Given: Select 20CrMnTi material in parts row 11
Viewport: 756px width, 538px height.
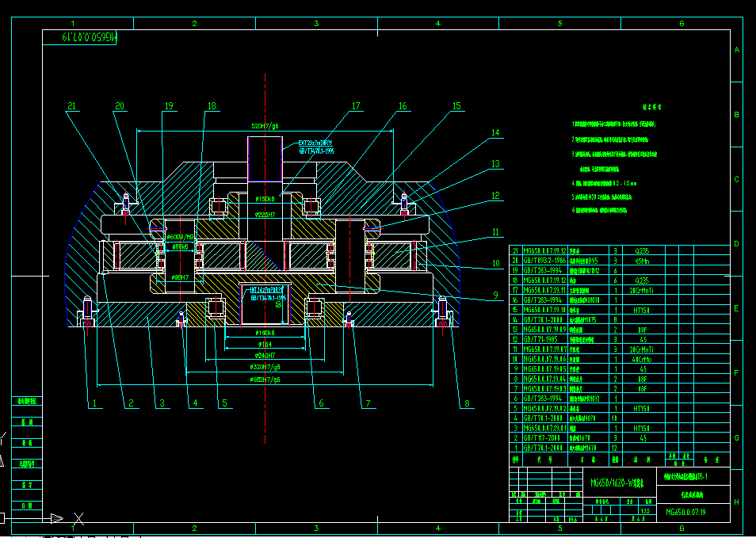Looking at the screenshot, I should point(643,349).
